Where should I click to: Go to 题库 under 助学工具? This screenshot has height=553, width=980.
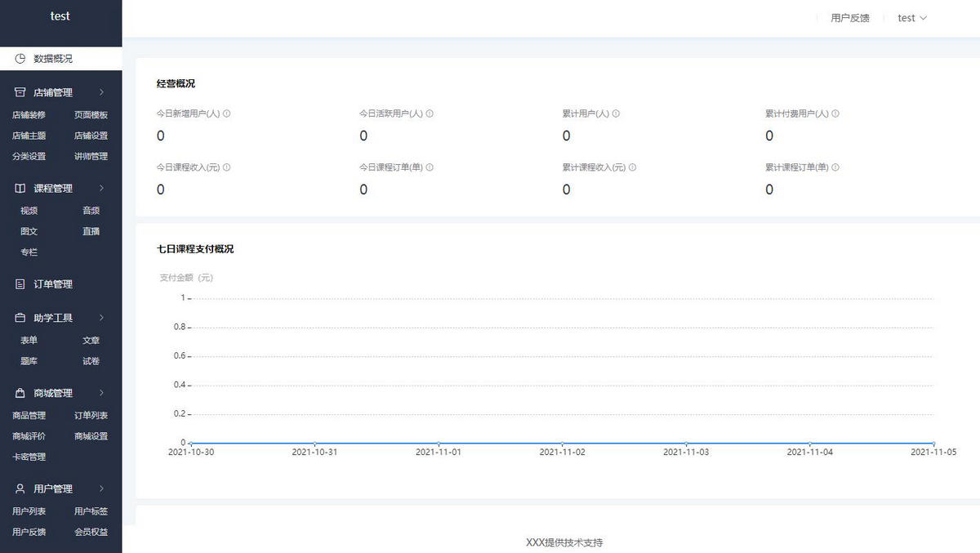point(29,361)
